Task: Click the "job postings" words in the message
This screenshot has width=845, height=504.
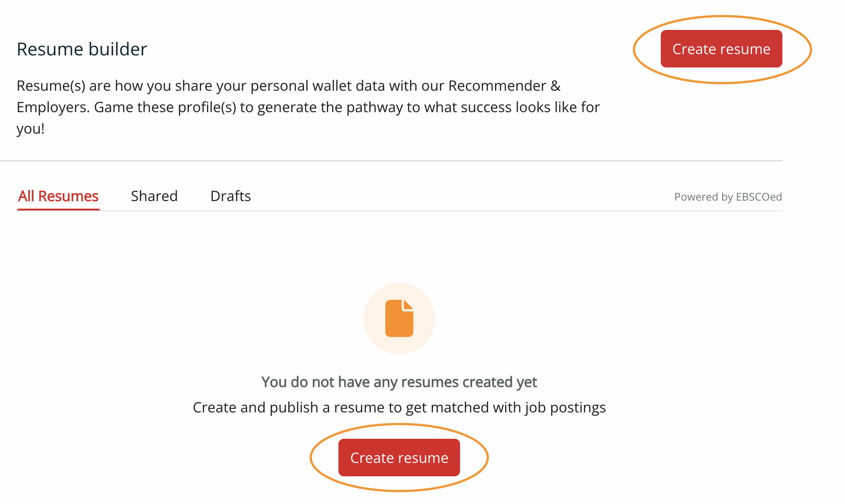Action: click(x=565, y=407)
